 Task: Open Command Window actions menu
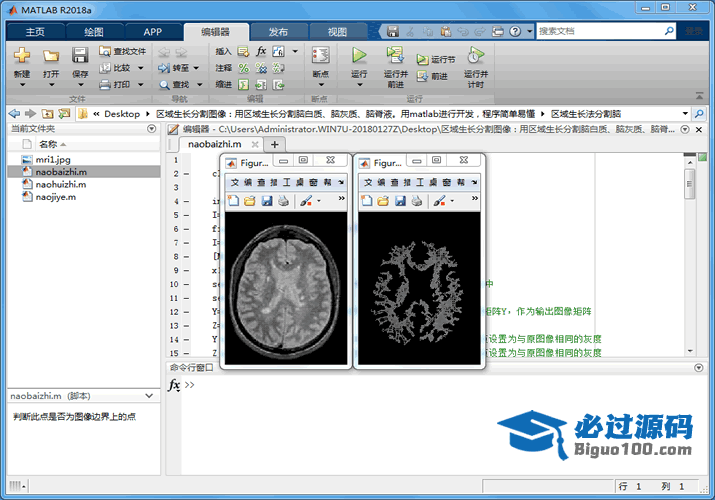(x=699, y=367)
